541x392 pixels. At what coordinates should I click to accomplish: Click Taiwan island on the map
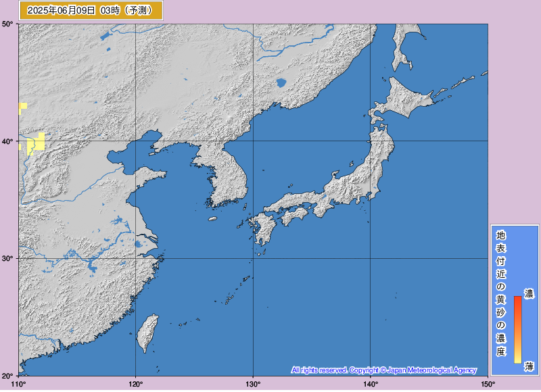pyautogui.click(x=147, y=333)
